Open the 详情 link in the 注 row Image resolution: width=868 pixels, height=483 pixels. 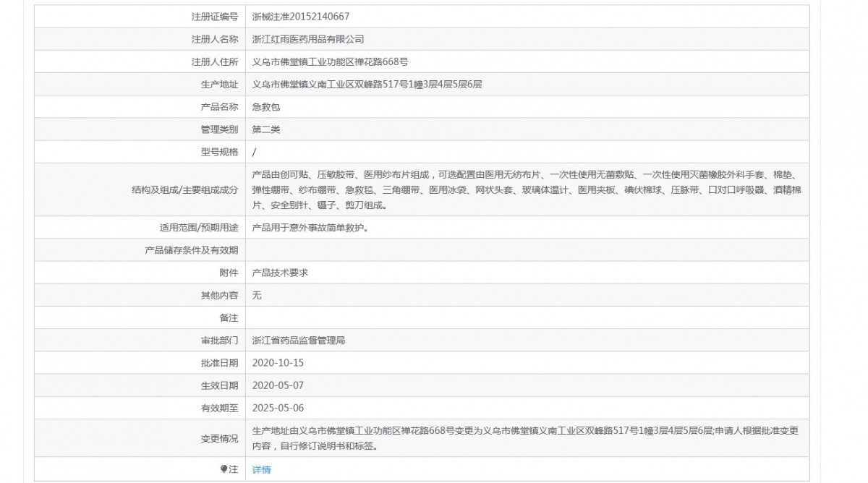point(261,469)
